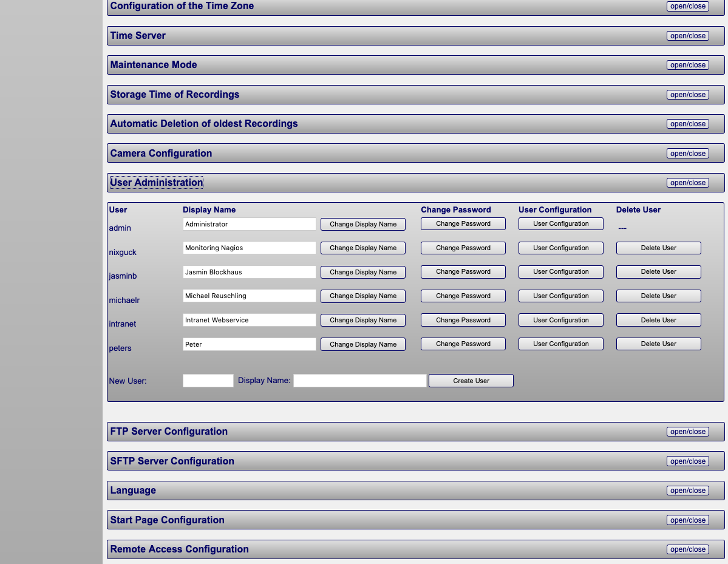The image size is (728, 564).
Task: Change Password for peters user
Action: point(463,344)
